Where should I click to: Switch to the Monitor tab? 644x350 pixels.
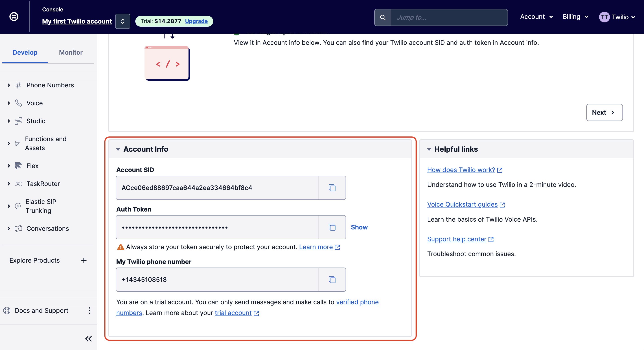pos(71,52)
